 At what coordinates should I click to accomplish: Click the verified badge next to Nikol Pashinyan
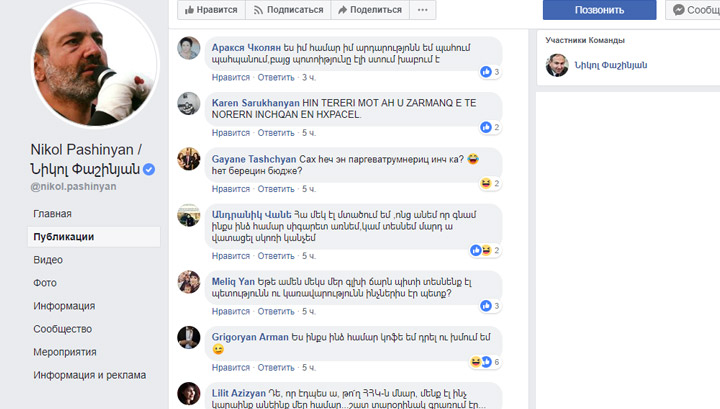point(148,169)
